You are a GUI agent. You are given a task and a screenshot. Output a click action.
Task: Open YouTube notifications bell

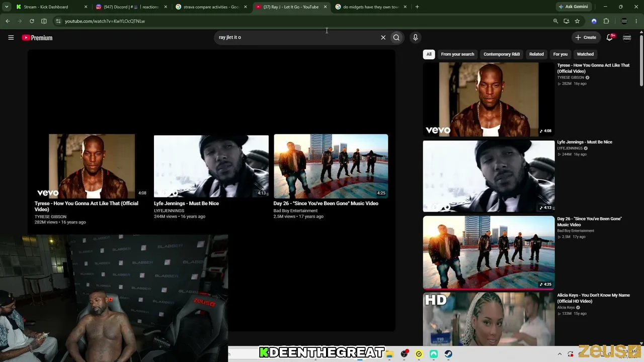click(x=610, y=37)
